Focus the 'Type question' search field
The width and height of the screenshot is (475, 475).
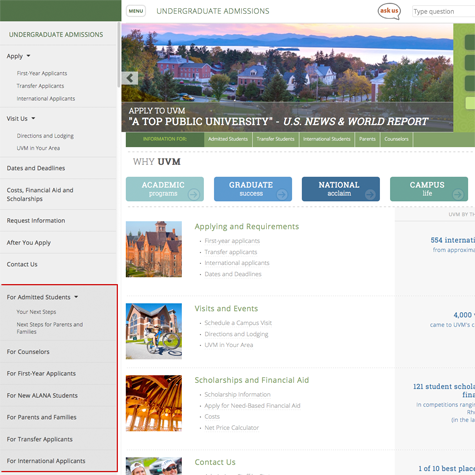coord(444,11)
